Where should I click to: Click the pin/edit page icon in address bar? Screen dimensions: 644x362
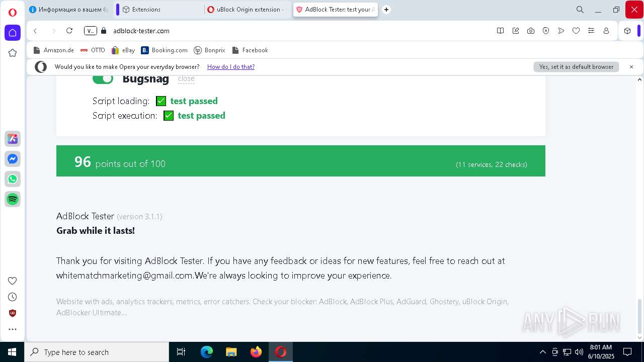click(516, 31)
